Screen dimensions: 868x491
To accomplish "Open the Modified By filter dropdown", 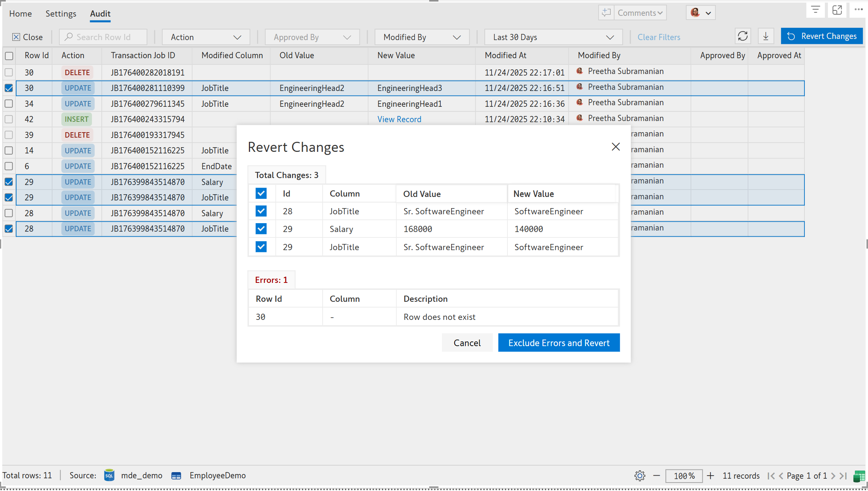I will [422, 37].
